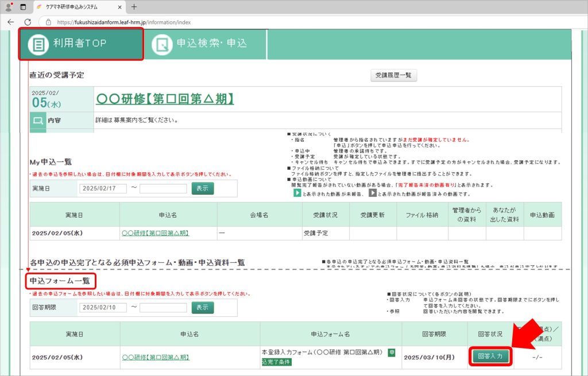This screenshot has width=588, height=376.
Task: Click the empty 実施日 end date field
Action: [x=163, y=188]
